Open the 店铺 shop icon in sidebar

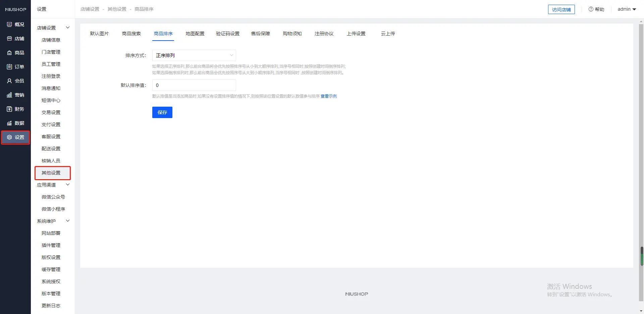click(x=9, y=39)
